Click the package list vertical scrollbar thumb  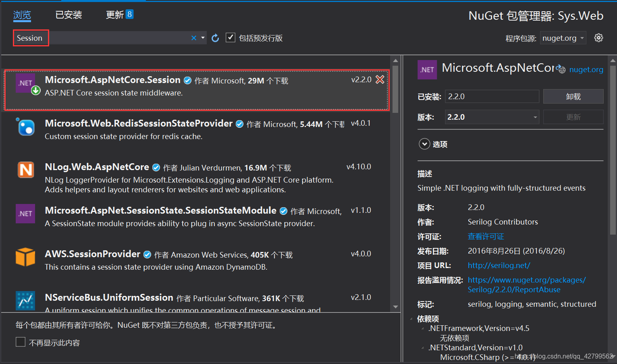395,89
